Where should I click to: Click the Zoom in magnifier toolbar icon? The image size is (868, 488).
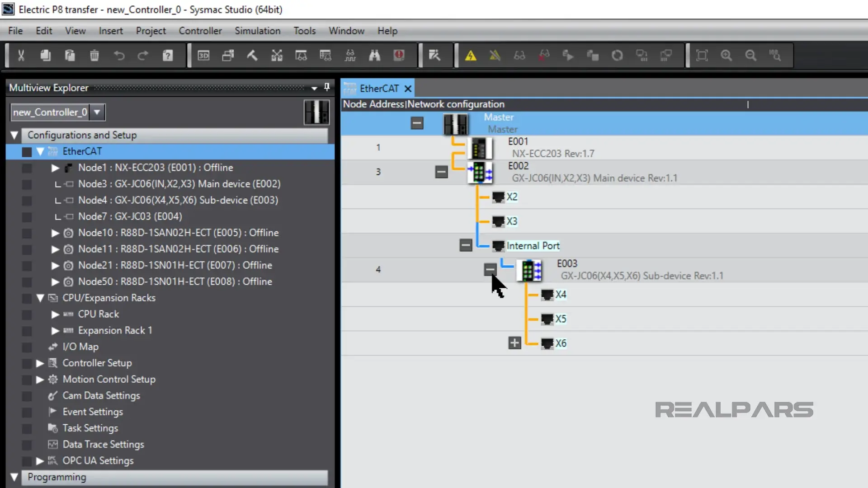726,56
